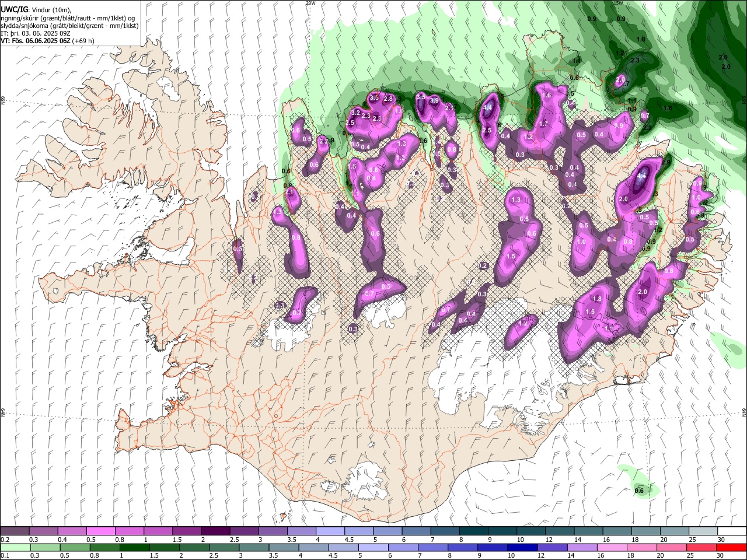Screen dimensions: 747x560
Task: Pick the royal blue rain swatch labelled 8
Action: click(x=463, y=547)
